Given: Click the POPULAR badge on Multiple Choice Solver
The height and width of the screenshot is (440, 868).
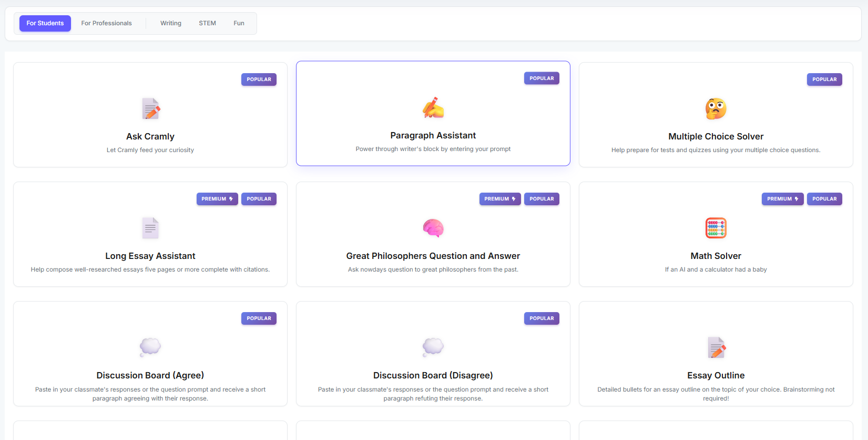Looking at the screenshot, I should click(824, 79).
